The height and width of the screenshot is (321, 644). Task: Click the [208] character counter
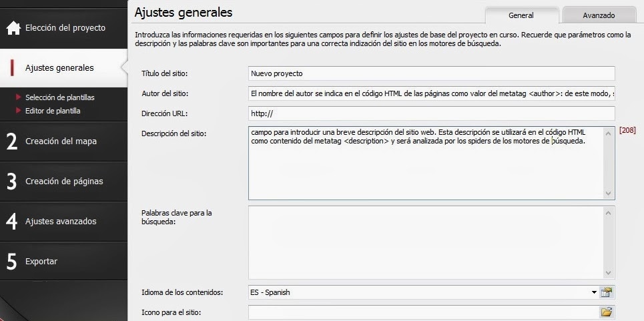[627, 131]
